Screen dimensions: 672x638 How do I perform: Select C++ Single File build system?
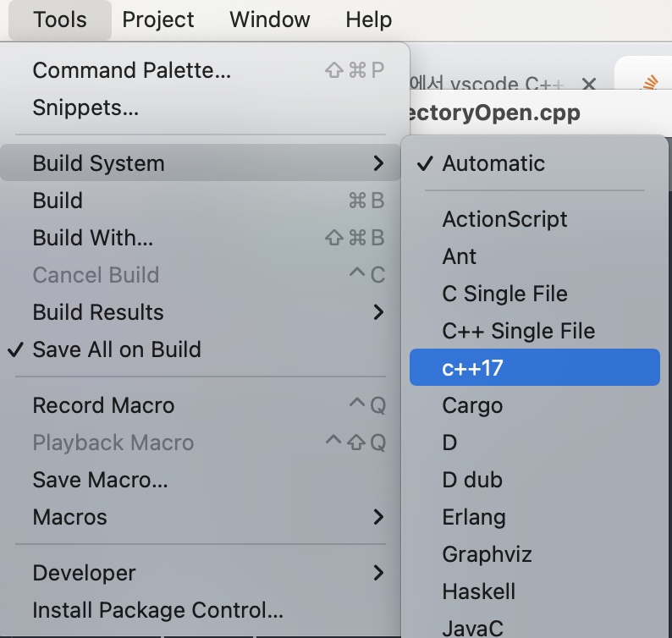tap(534, 331)
